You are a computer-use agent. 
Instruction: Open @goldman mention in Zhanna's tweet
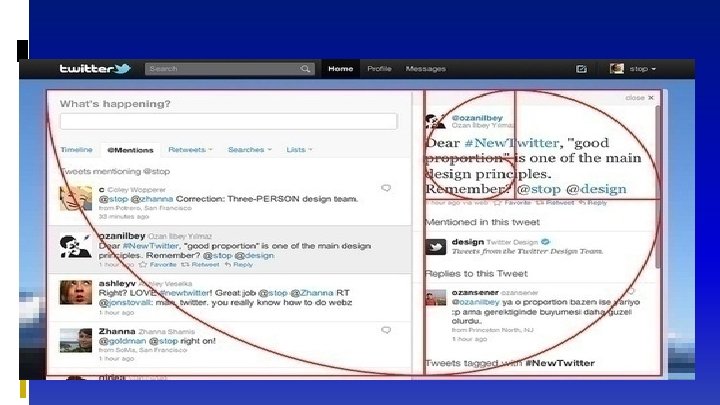pyautogui.click(x=122, y=341)
